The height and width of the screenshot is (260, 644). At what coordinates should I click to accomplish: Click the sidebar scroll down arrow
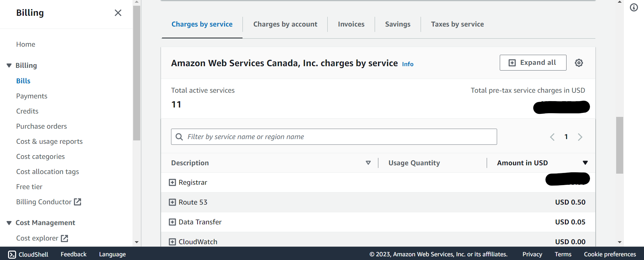point(137,242)
